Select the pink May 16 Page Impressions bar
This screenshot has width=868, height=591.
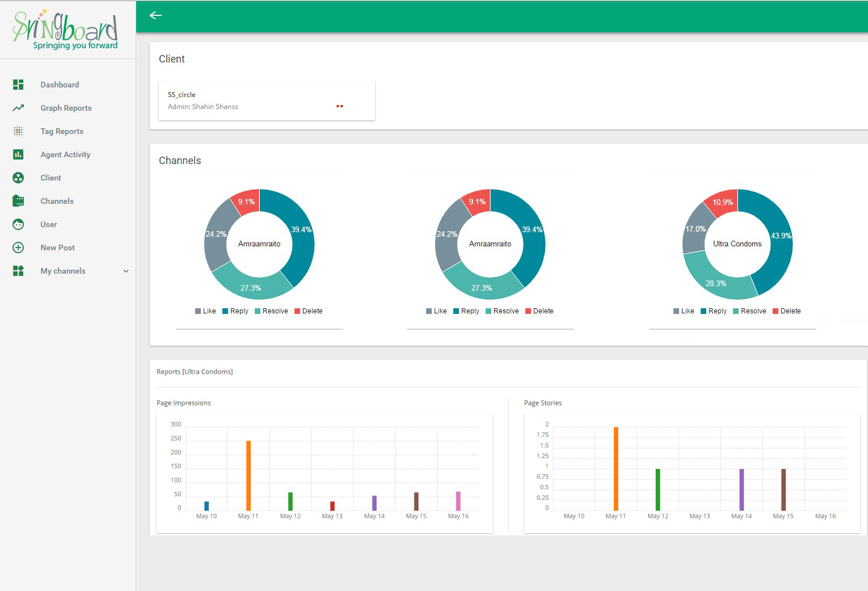(458, 501)
